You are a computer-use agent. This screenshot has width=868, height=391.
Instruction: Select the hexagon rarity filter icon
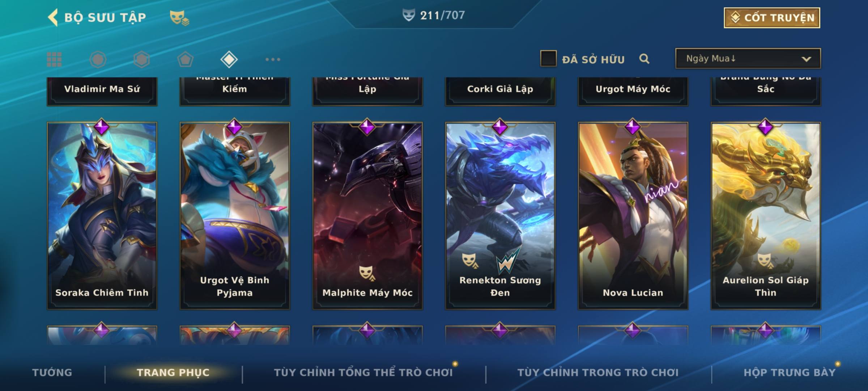tap(141, 59)
